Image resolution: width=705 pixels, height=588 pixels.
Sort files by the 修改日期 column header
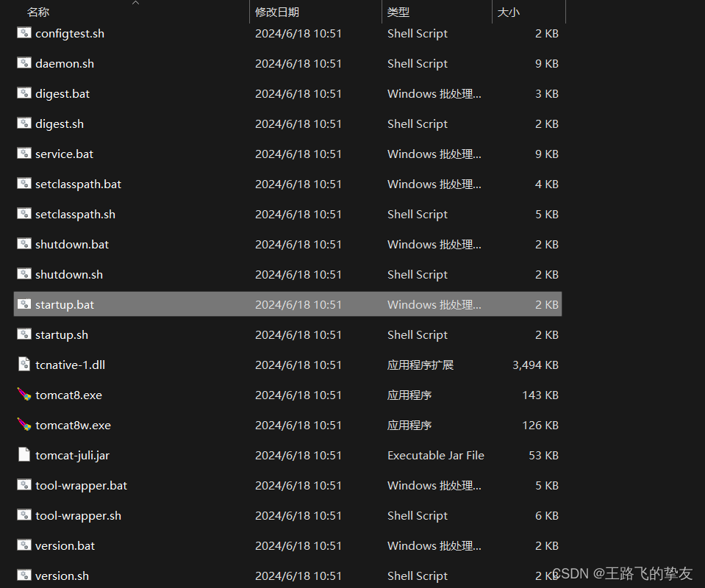pyautogui.click(x=277, y=12)
